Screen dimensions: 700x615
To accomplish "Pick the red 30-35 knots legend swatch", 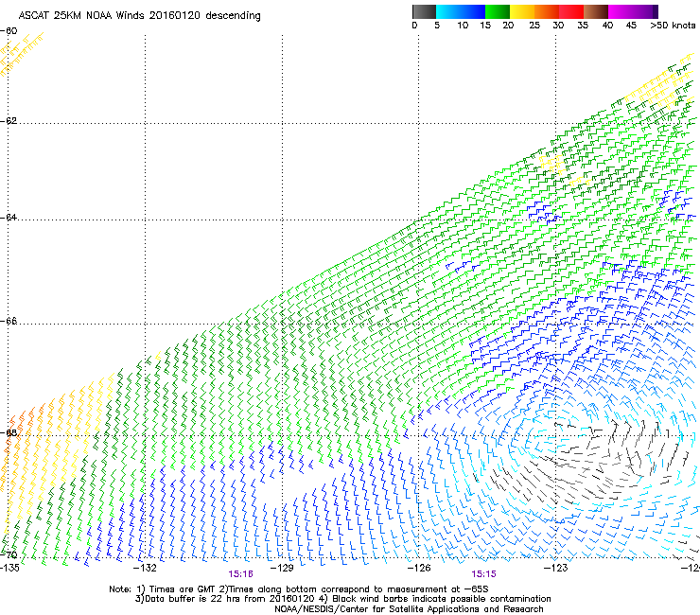I will pyautogui.click(x=571, y=11).
